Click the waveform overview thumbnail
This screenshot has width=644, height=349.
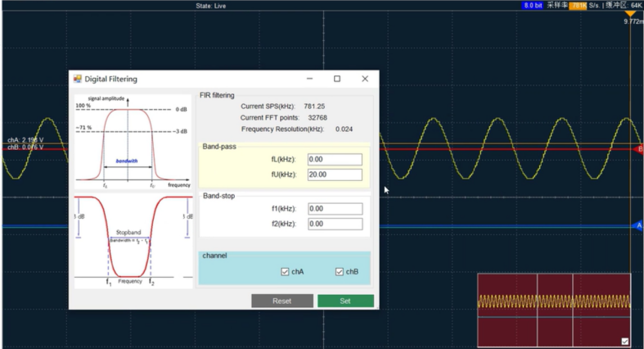pos(554,310)
